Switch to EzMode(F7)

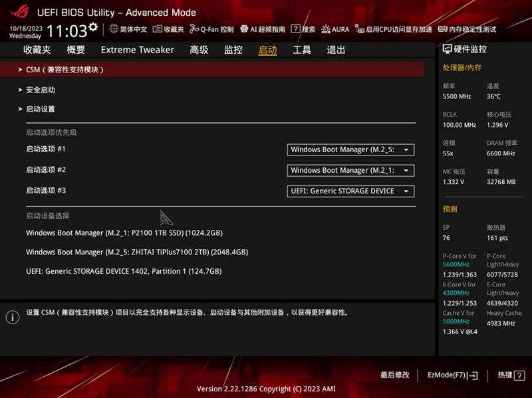[453, 375]
